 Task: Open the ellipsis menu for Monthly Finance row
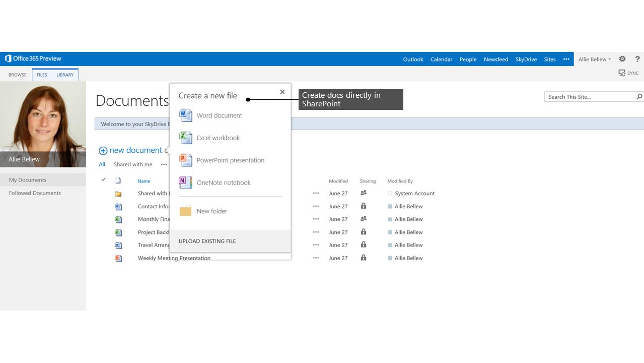tap(316, 219)
